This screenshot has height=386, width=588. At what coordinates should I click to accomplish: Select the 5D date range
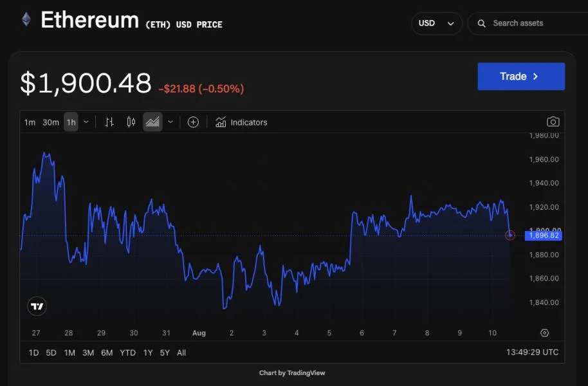pos(51,353)
